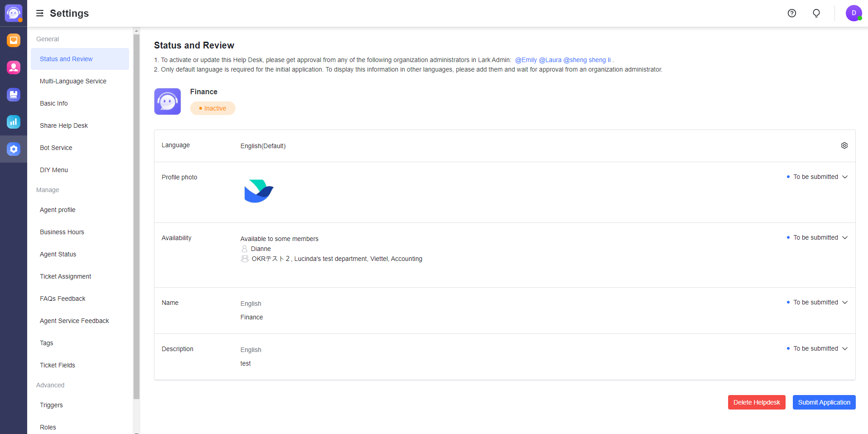Click the purple D profile avatar
Screen dimensions: 868x434
pyautogui.click(x=854, y=13)
